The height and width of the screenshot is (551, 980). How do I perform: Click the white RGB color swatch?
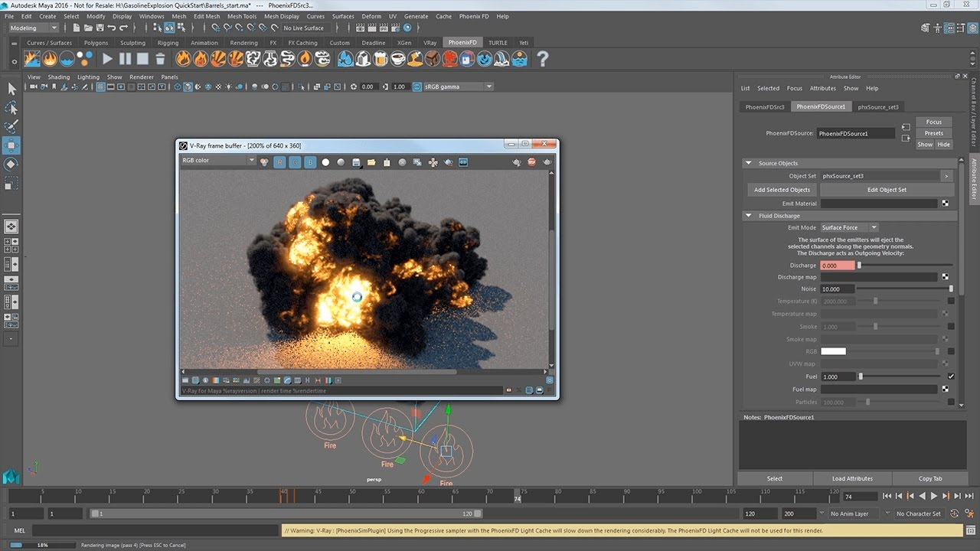834,351
